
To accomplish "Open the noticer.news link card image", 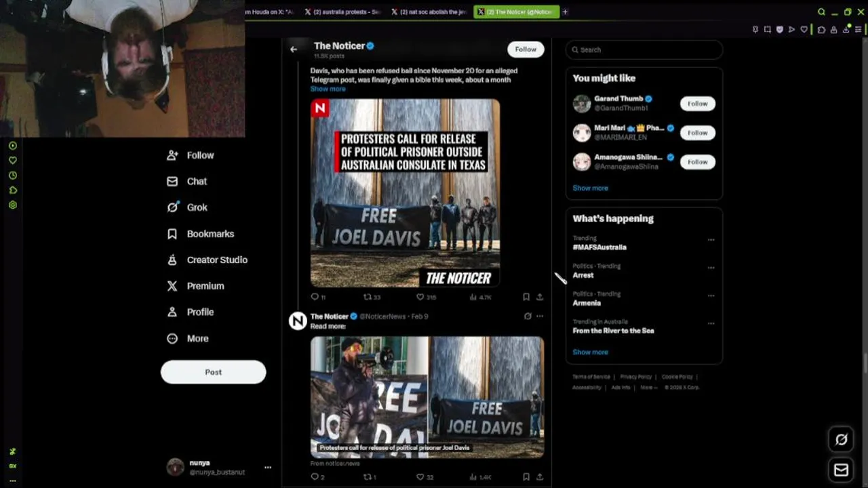I will (x=427, y=397).
